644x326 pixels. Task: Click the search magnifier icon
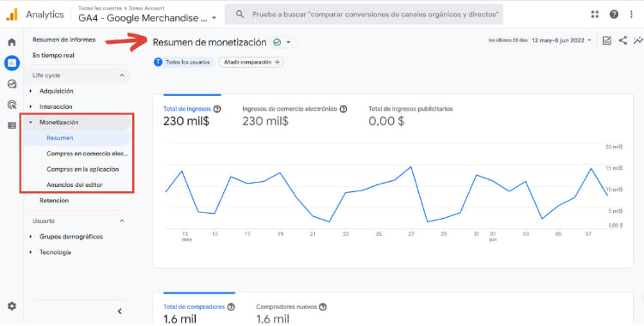click(x=240, y=15)
